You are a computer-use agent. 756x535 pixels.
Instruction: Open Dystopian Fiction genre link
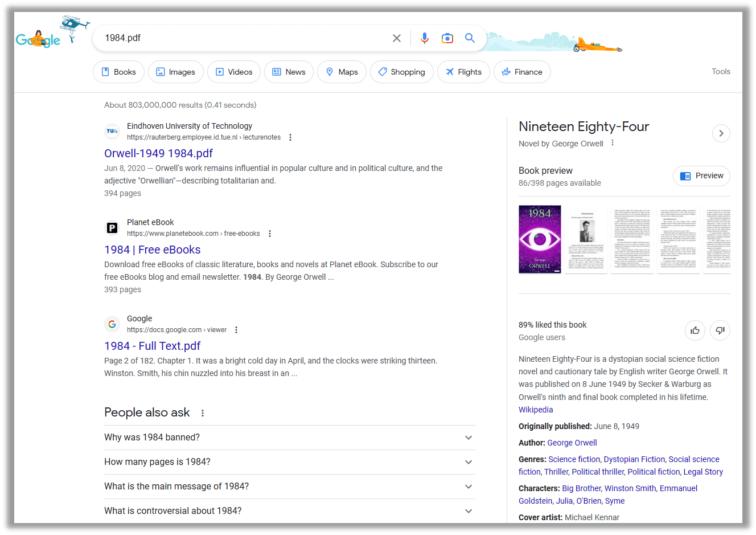pos(634,459)
